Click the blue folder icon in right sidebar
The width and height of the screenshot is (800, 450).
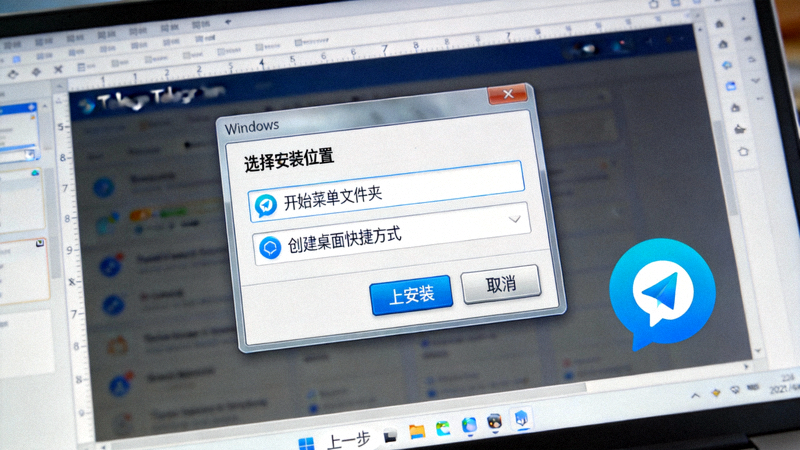[x=731, y=86]
